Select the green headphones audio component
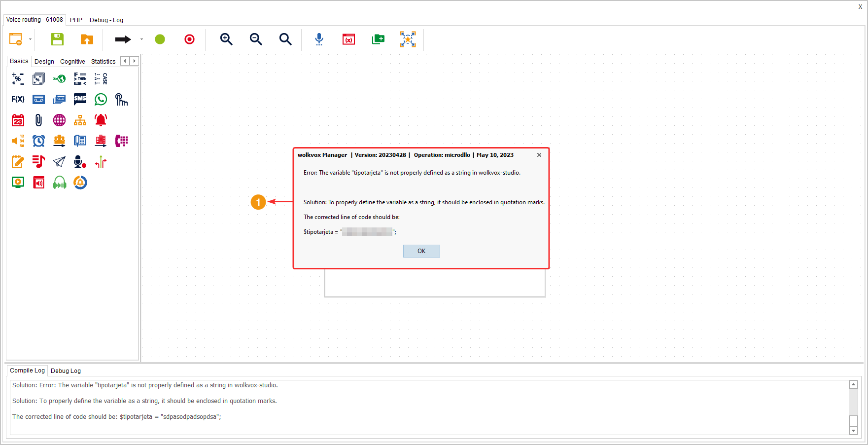868x445 pixels. coord(59,183)
